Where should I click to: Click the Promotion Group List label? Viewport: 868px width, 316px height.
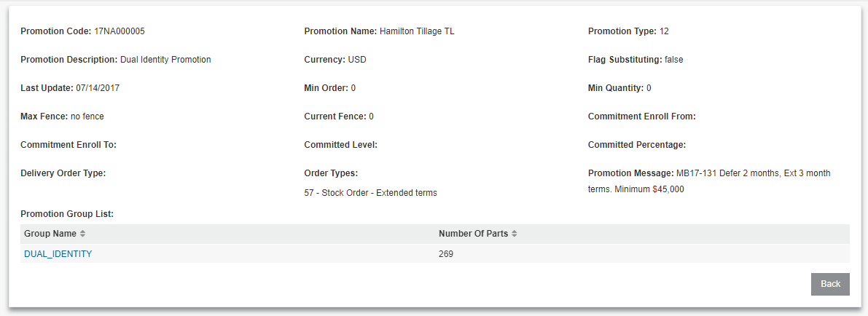click(67, 213)
